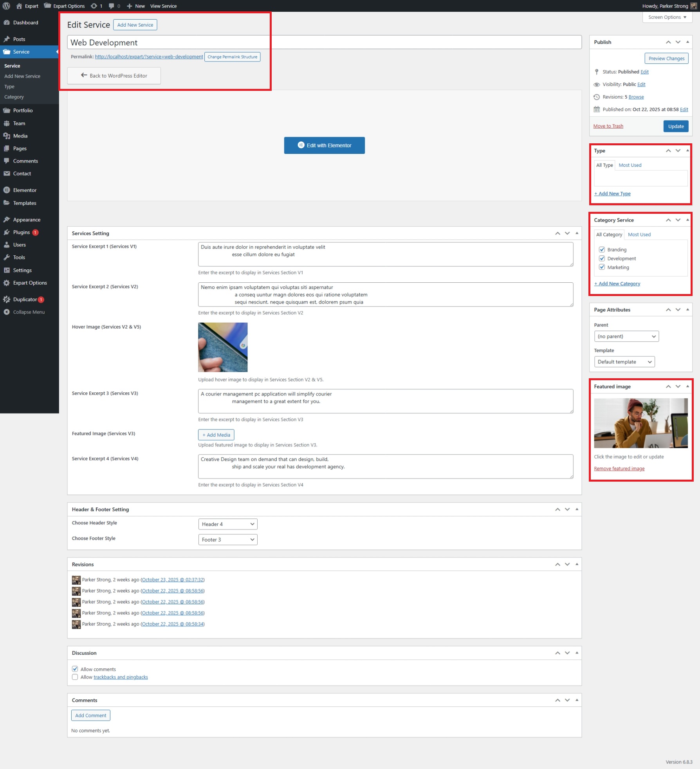Open the Template dropdown in Page Attributes
The image size is (700, 769).
point(624,362)
